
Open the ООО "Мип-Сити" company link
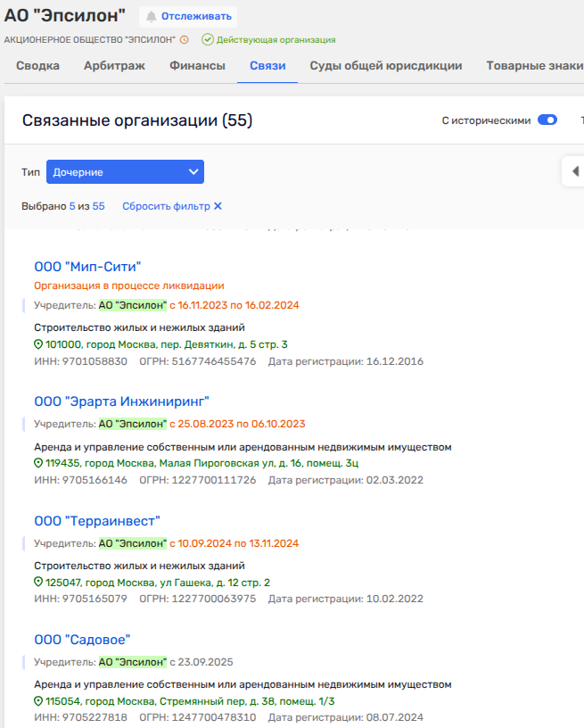coord(87,267)
